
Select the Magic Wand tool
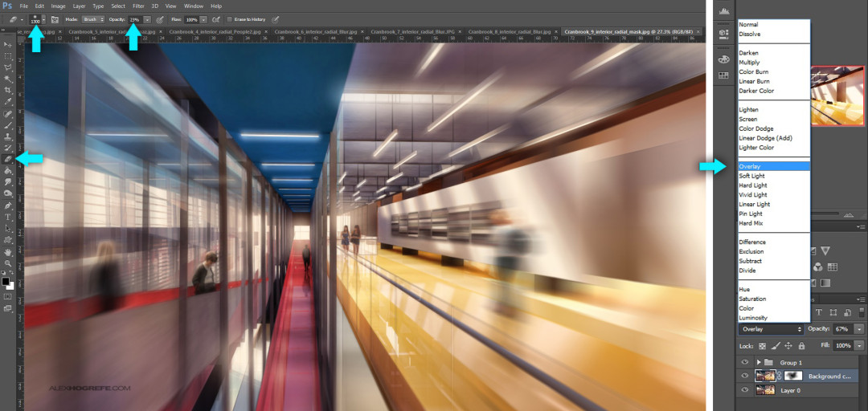(x=8, y=79)
